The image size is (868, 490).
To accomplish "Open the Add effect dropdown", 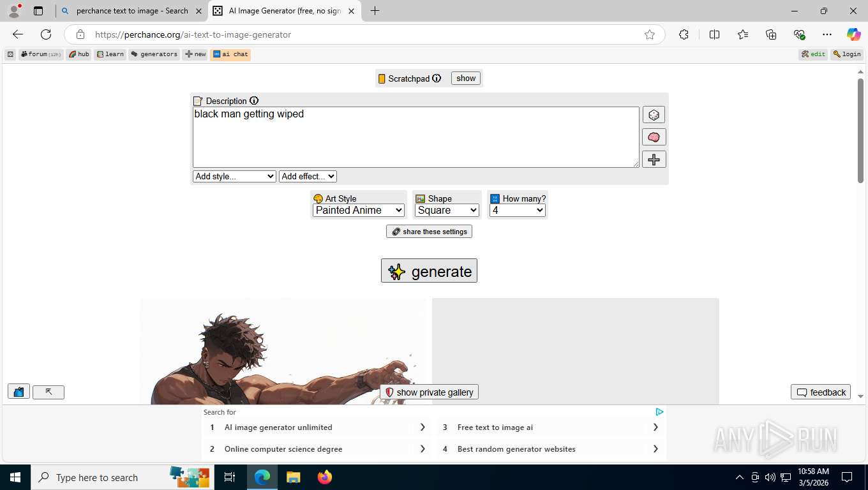I will click(308, 176).
